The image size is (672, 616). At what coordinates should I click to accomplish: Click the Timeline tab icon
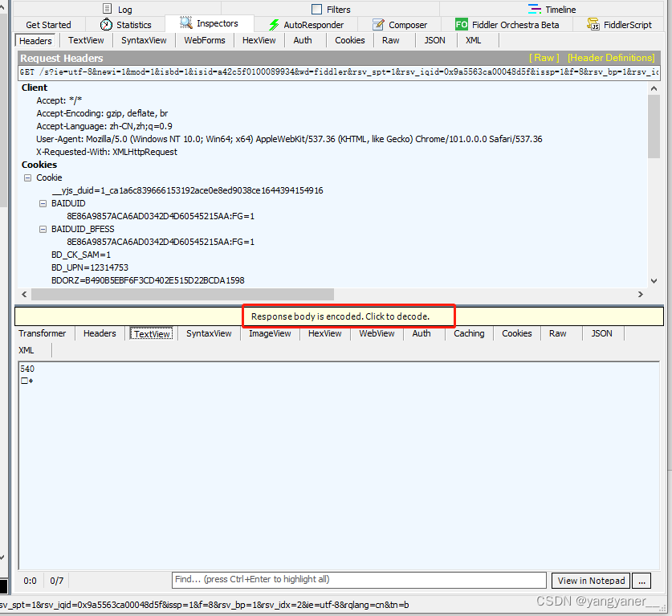535,9
